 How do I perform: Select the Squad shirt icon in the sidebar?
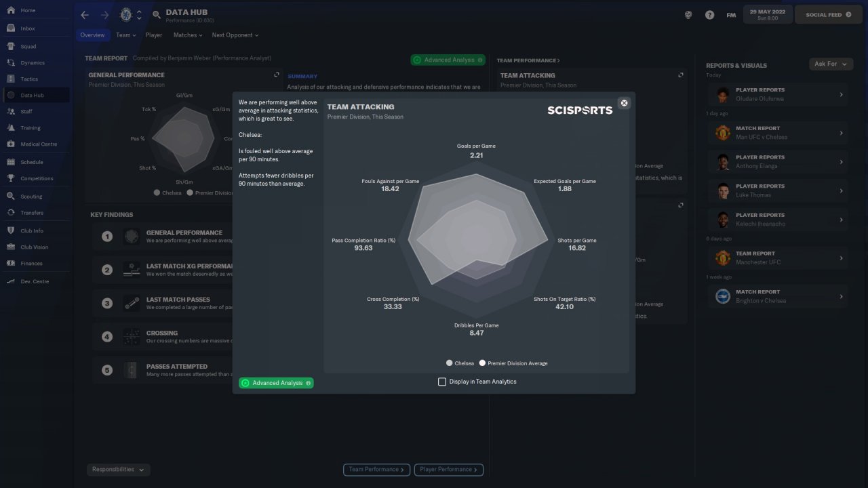11,46
